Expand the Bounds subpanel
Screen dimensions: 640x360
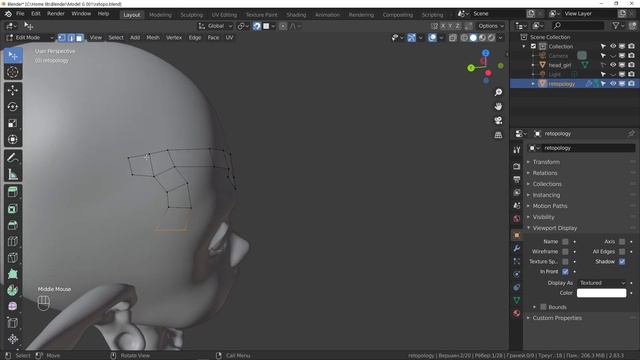coord(557,307)
